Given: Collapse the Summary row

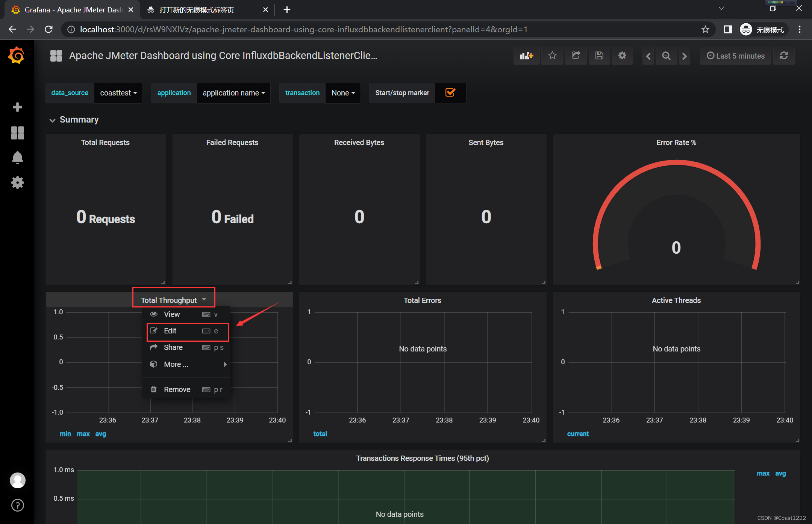Looking at the screenshot, I should (x=74, y=120).
